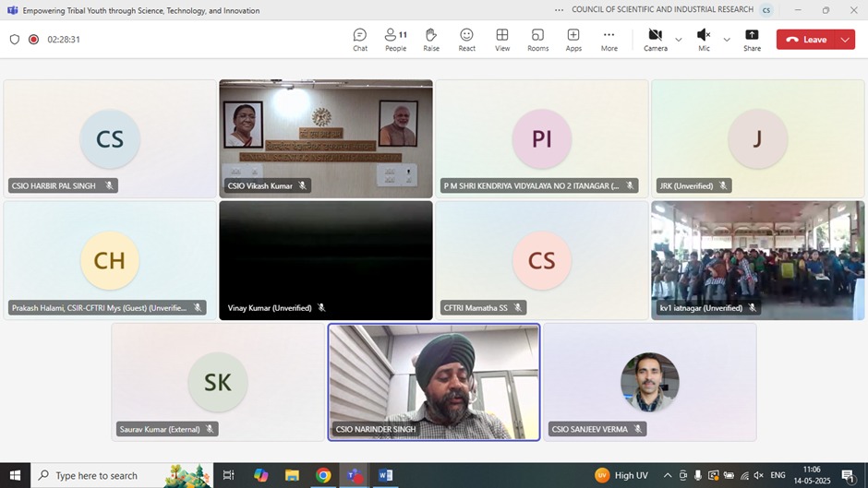Screen dimensions: 868x488
Task: Open the date and time clock
Action: tap(812, 475)
